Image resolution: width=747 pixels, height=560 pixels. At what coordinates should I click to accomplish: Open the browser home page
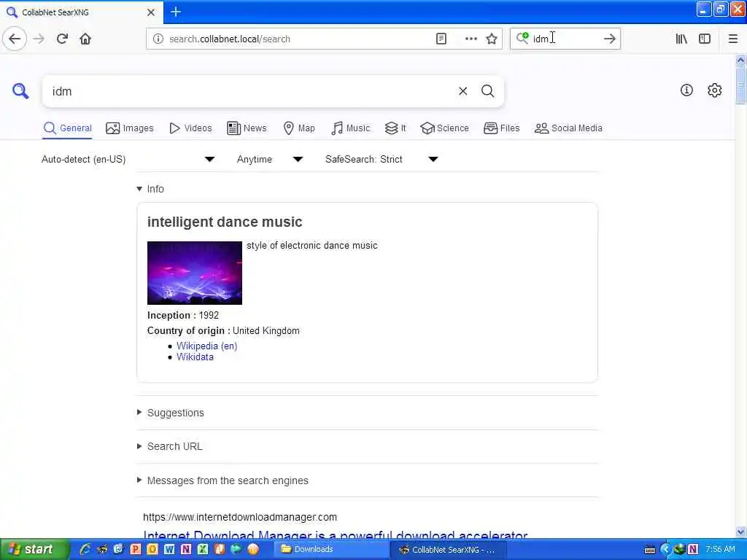point(85,39)
